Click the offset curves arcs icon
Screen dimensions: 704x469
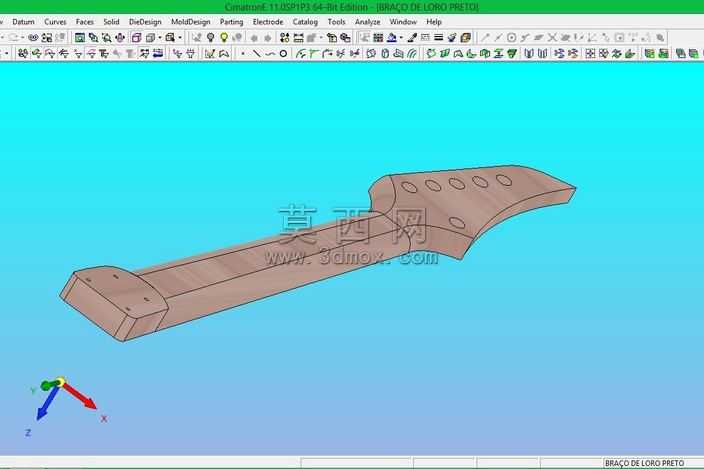coord(412,54)
